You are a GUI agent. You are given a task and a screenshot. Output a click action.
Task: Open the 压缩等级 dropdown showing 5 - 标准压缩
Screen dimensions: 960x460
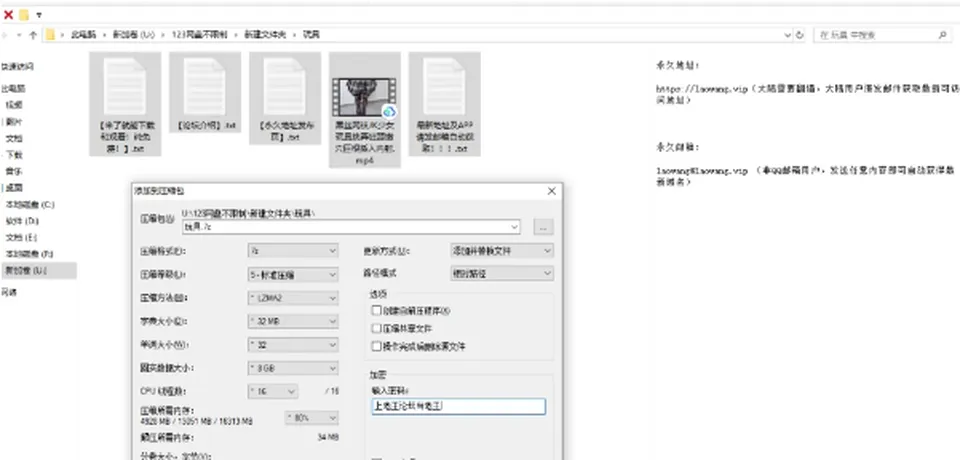[293, 274]
